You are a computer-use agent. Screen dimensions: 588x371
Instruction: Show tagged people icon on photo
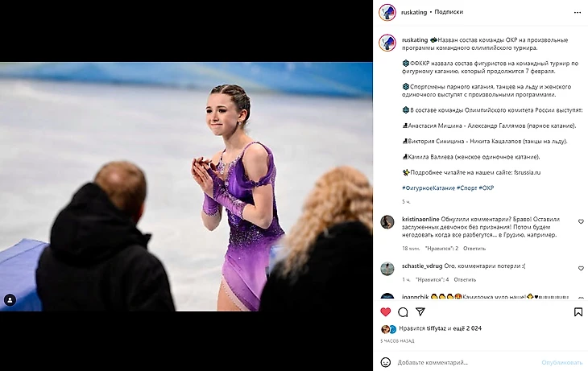10,300
